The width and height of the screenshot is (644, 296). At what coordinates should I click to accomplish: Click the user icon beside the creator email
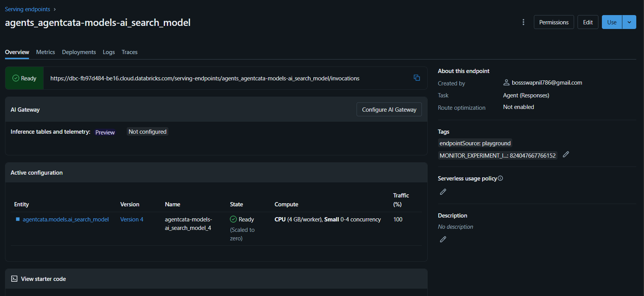(506, 82)
